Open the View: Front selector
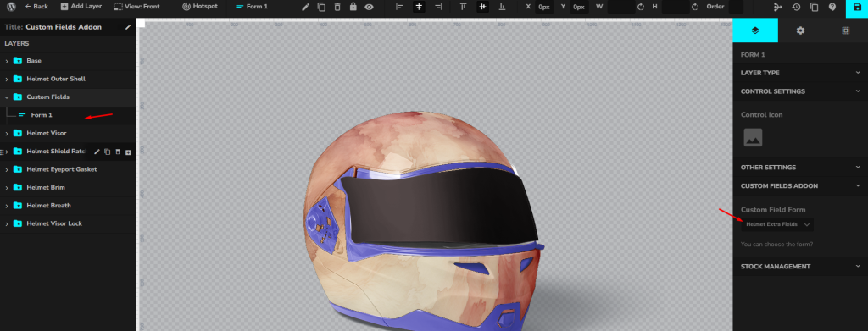868x331 pixels. point(136,7)
